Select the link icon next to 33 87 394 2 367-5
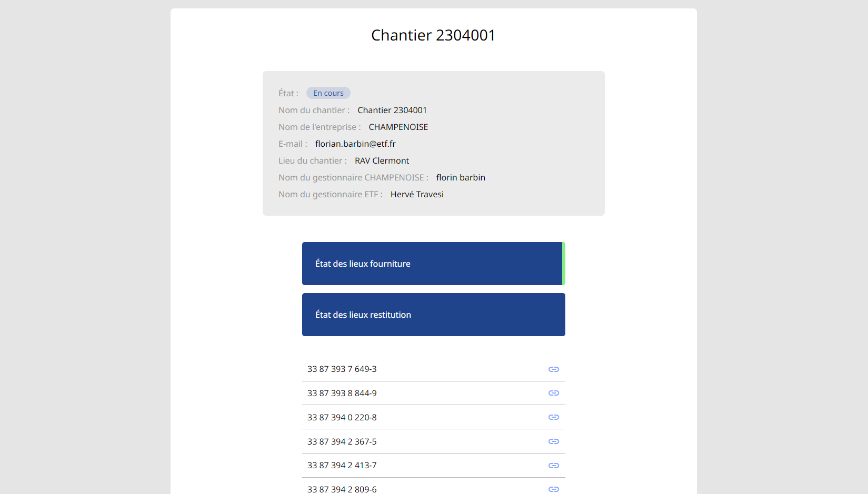The image size is (868, 494). pyautogui.click(x=554, y=441)
